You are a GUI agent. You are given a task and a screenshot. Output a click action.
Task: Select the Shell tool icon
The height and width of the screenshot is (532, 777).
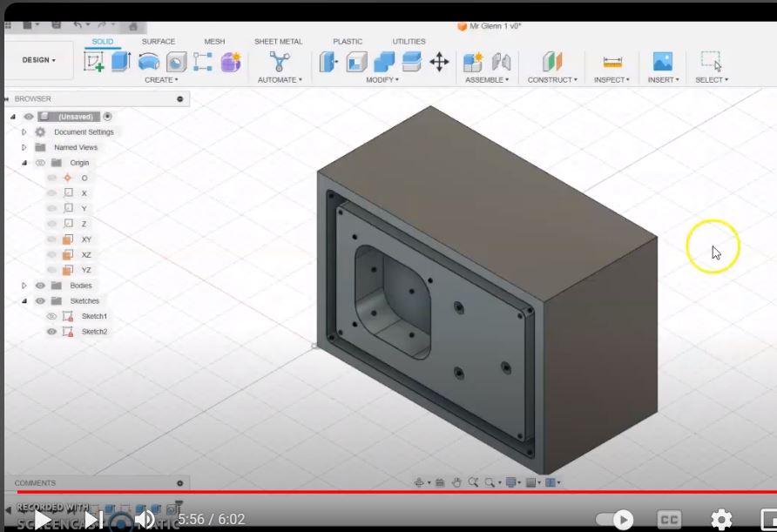(x=356, y=62)
